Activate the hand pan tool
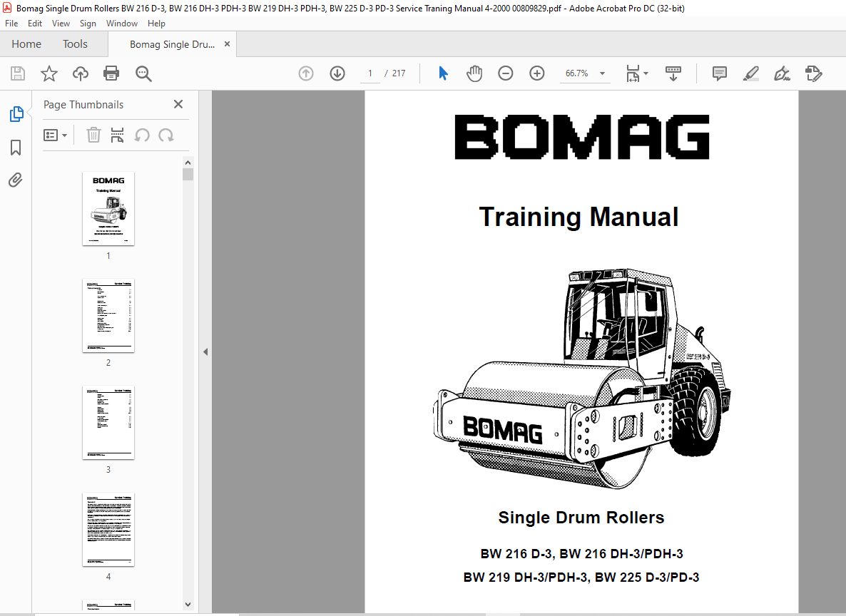This screenshot has width=846, height=616. pos(474,73)
